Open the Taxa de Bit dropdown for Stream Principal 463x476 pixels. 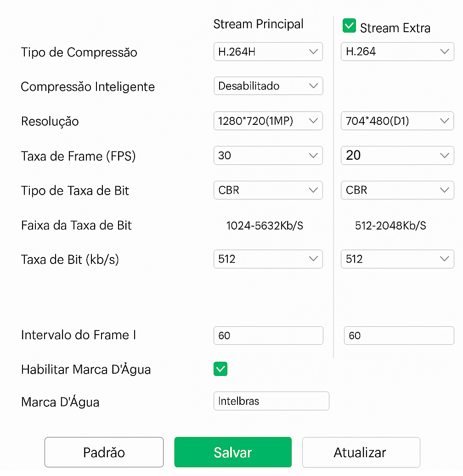[268, 259]
